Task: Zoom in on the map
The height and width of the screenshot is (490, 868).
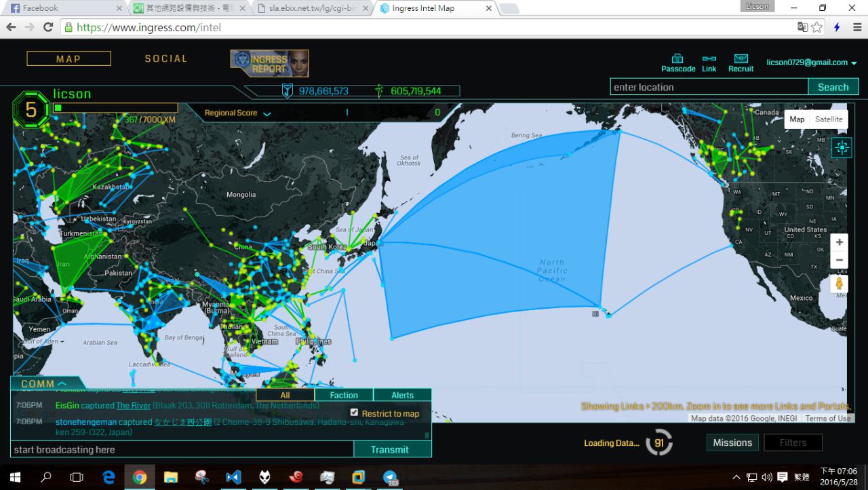Action: (x=840, y=242)
